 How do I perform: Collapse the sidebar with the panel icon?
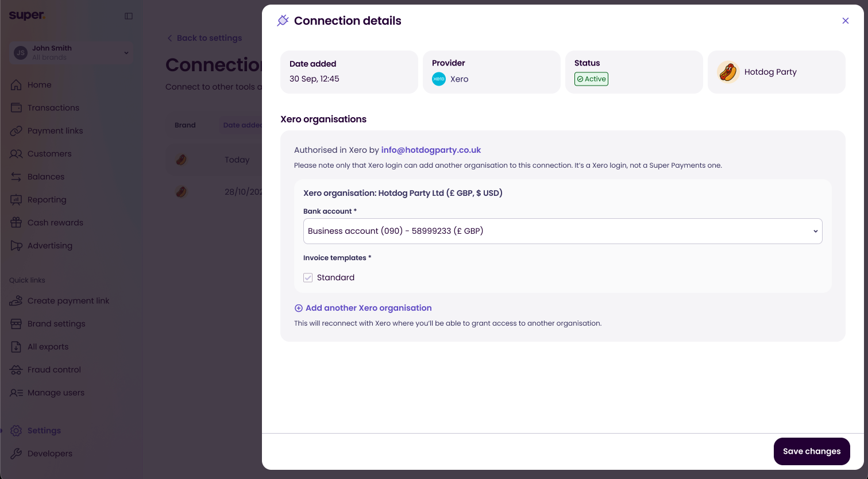(x=129, y=16)
